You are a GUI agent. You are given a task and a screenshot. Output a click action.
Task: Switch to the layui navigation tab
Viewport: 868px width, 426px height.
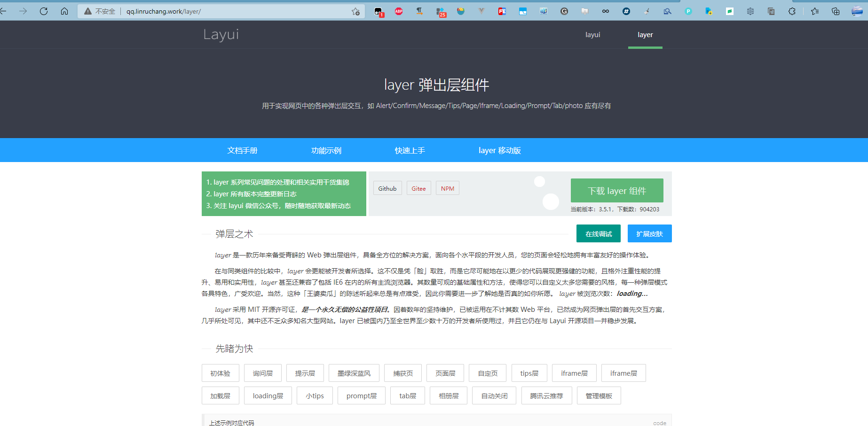[x=592, y=34]
